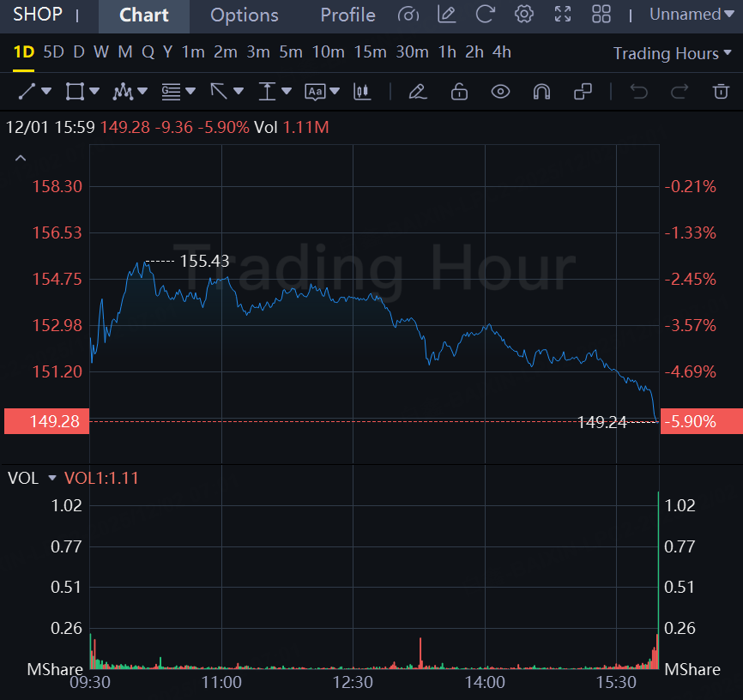Enable the magnet snap tool
This screenshot has width=743, height=700.
(x=541, y=91)
